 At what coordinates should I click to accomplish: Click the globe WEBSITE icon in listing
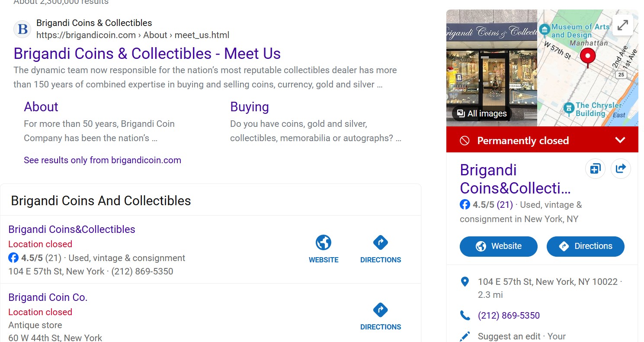pyautogui.click(x=324, y=243)
